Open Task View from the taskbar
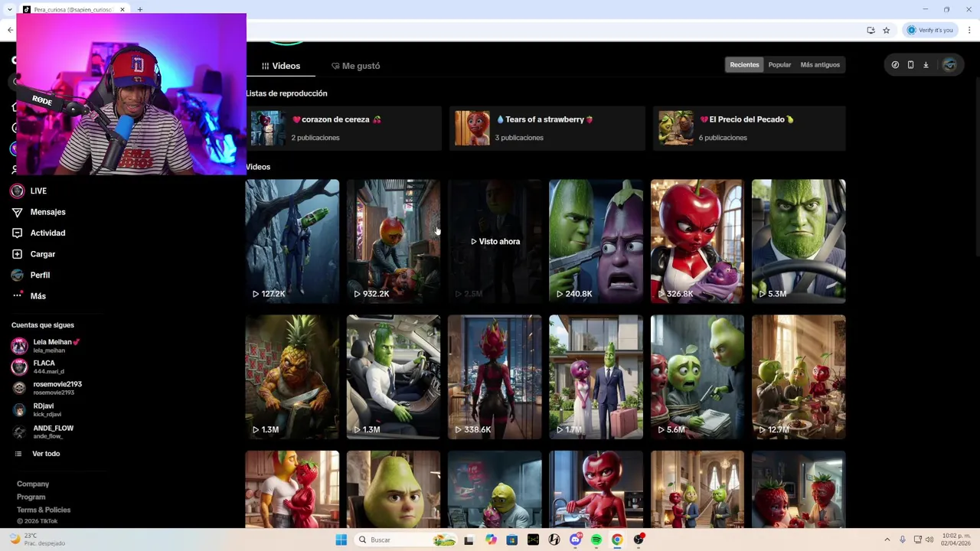Image resolution: width=980 pixels, height=551 pixels. 469,540
